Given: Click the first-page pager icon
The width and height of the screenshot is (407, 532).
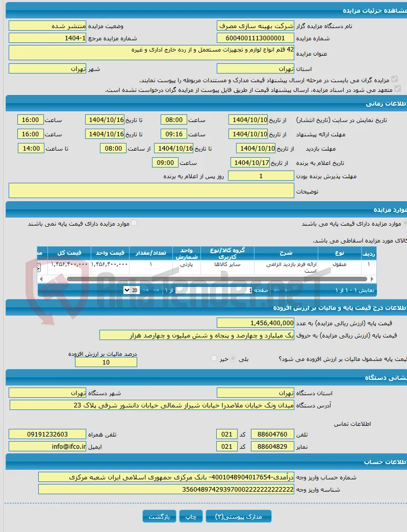Looking at the screenshot, I should coord(287,290).
